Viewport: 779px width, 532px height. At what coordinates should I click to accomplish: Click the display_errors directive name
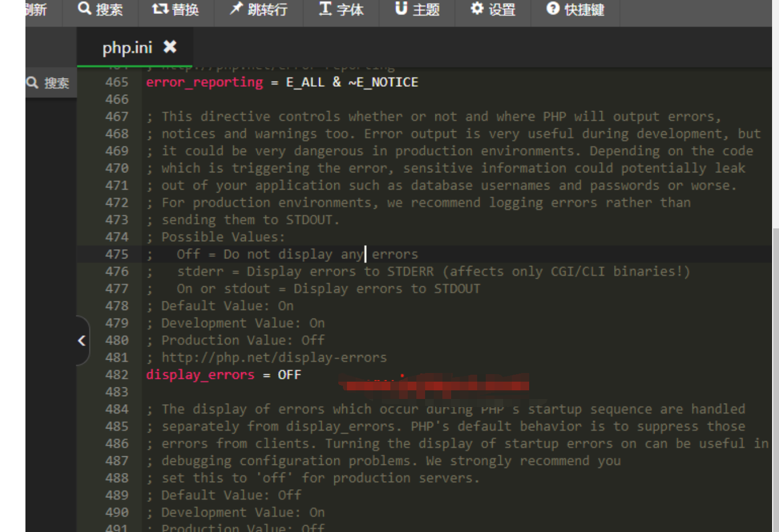click(200, 375)
